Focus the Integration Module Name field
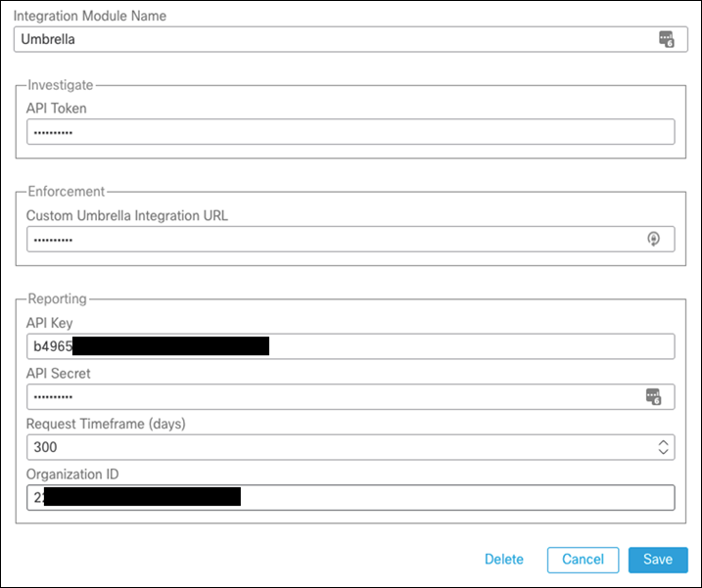The height and width of the screenshot is (588, 702). pyautogui.click(x=351, y=39)
